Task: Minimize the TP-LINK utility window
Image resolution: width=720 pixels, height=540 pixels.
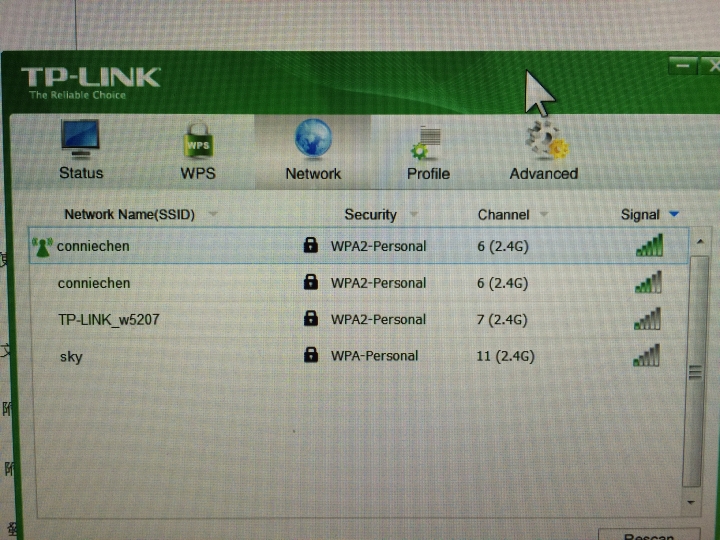Action: (x=683, y=66)
